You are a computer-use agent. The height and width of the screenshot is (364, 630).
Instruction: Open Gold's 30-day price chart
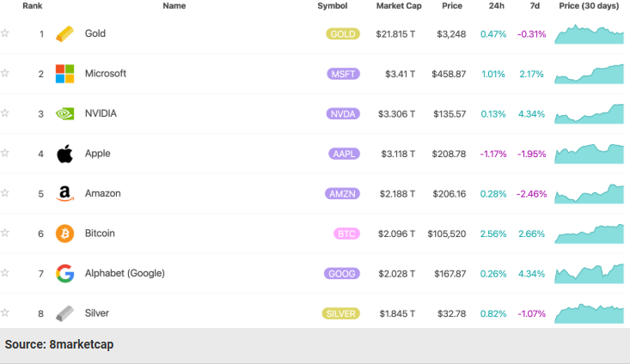[x=589, y=34]
